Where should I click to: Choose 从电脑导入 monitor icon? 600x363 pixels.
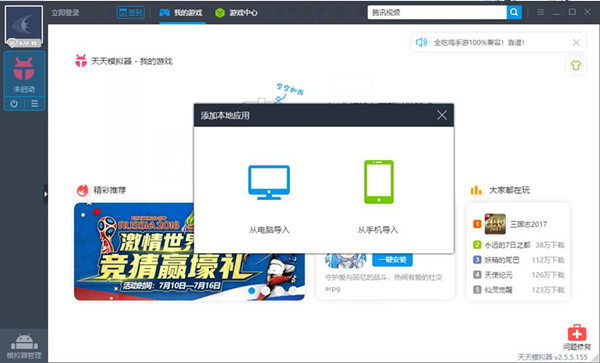click(269, 182)
